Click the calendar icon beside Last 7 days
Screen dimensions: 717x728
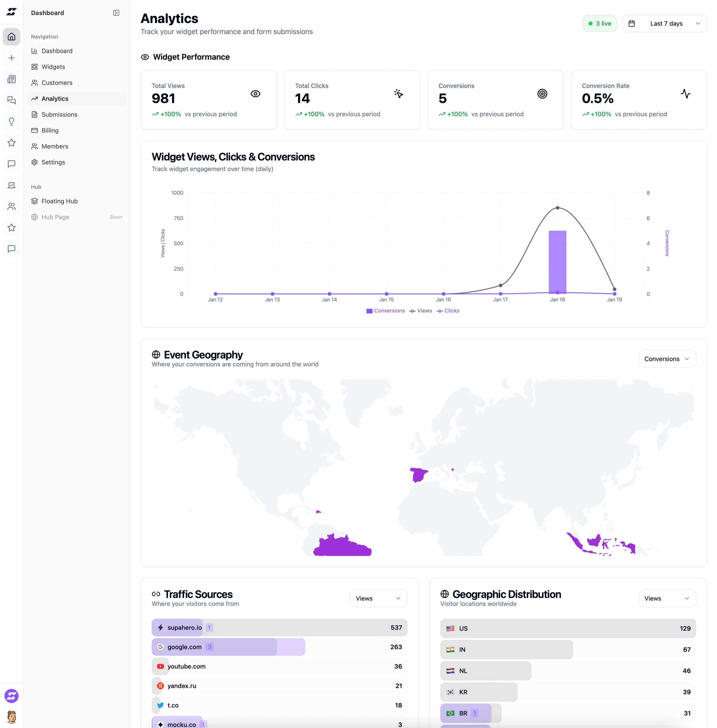point(632,24)
